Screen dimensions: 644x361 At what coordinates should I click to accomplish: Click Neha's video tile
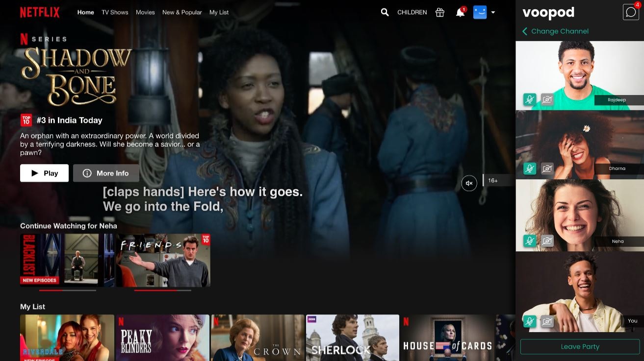[580, 216]
